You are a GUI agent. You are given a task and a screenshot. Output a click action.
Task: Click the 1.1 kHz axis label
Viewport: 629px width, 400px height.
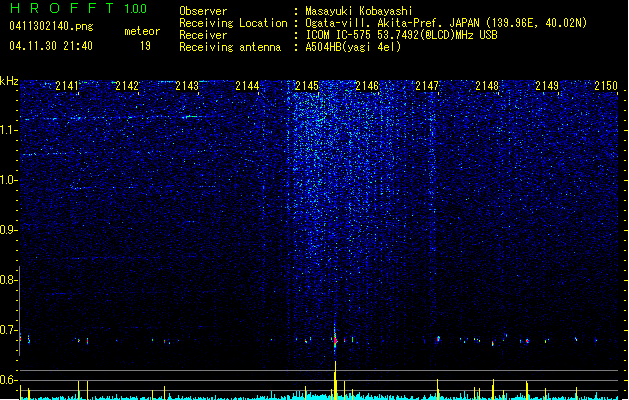pyautogui.click(x=9, y=130)
